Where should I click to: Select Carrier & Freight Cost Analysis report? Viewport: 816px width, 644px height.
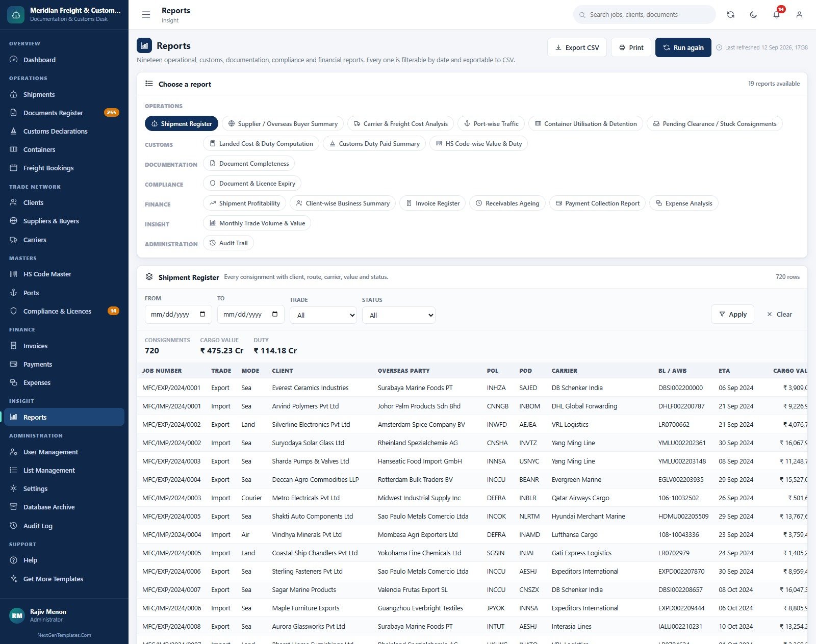(x=400, y=123)
